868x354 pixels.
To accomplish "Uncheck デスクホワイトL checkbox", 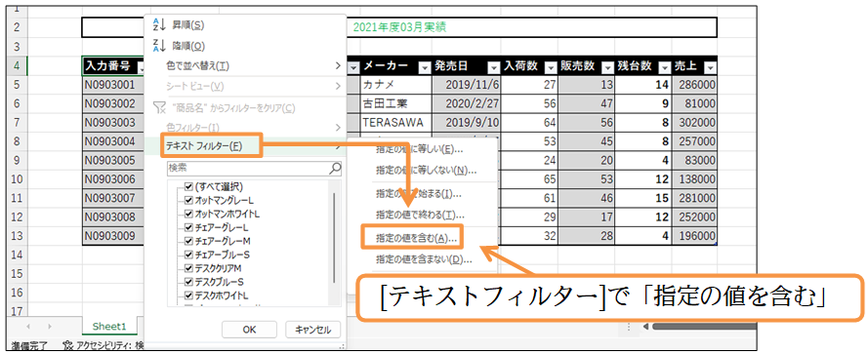I will [188, 295].
